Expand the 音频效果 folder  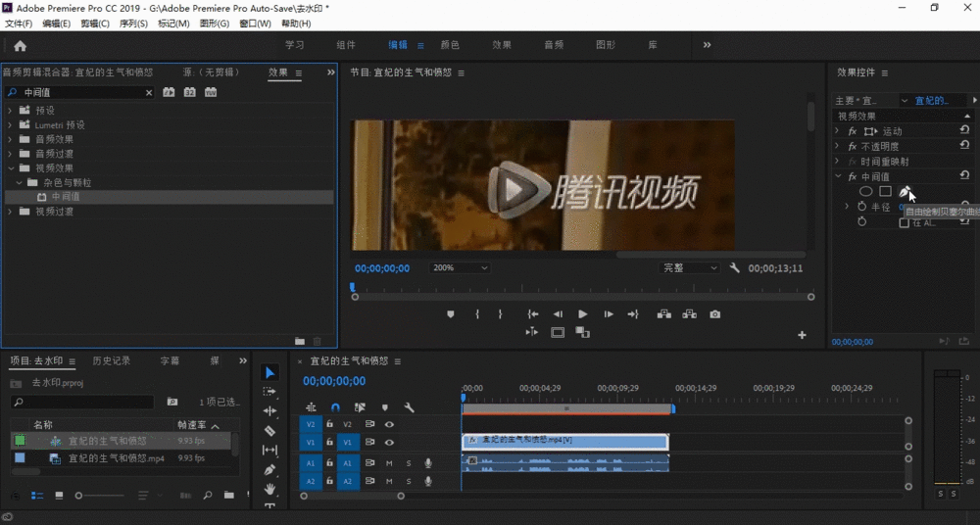tap(10, 139)
